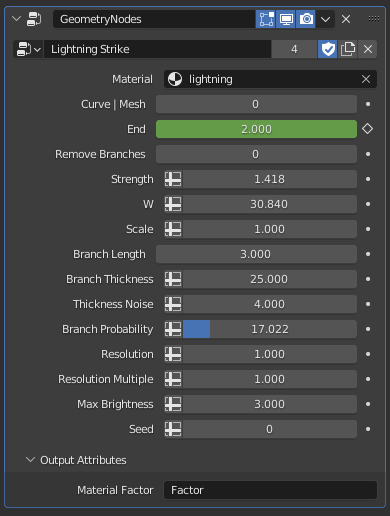
Task: Click the animate dot next to Max Brightness
Action: (x=368, y=404)
